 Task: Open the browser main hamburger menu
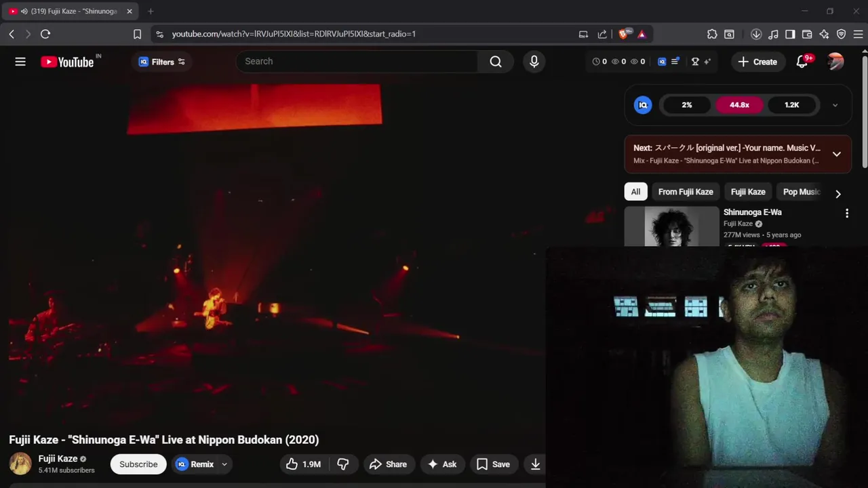[858, 34]
